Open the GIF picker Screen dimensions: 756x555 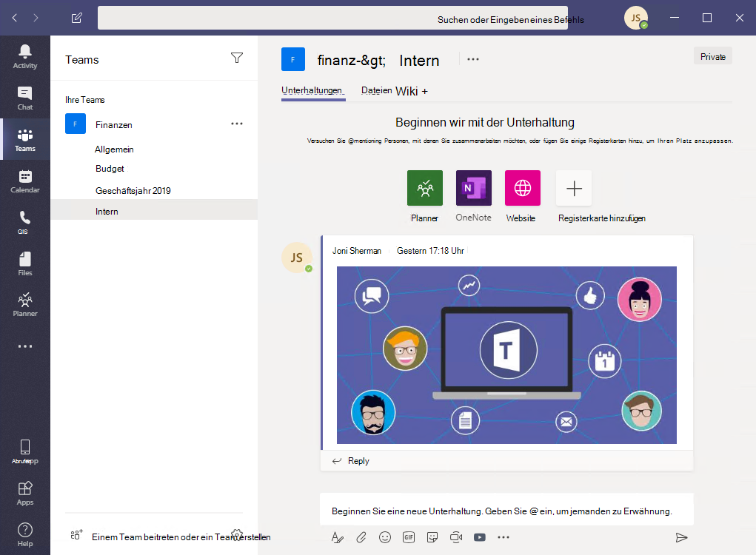[409, 537]
